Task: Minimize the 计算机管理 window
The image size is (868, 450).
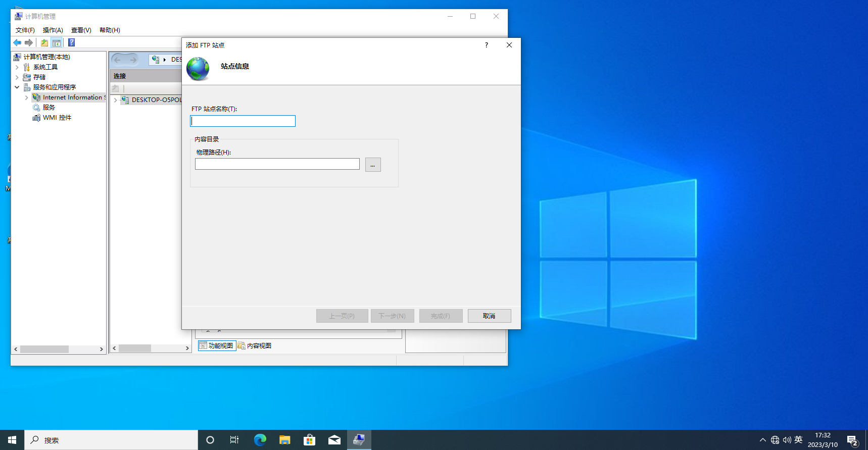Action: pos(450,16)
